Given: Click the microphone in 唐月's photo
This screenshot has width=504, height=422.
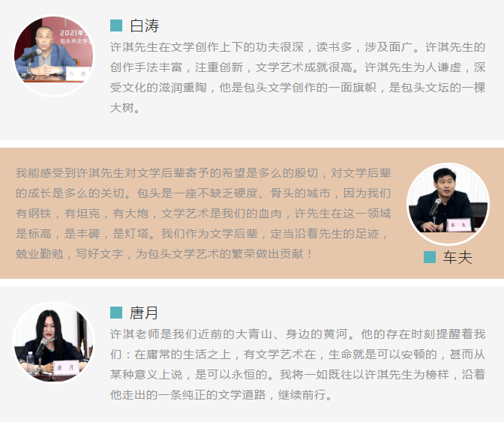Looking at the screenshot, I should [41, 348].
